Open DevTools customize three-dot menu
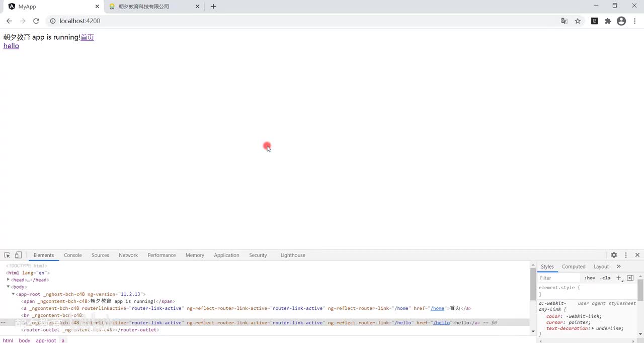Image resolution: width=644 pixels, height=343 pixels. pyautogui.click(x=626, y=255)
